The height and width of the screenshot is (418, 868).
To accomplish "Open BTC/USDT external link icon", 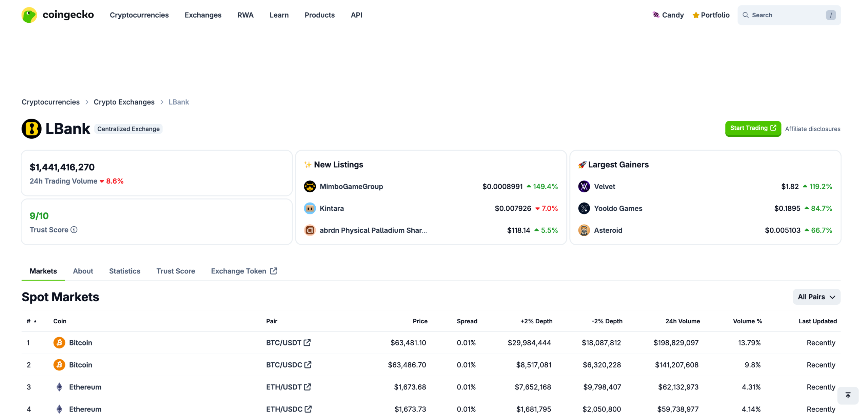I will [307, 343].
